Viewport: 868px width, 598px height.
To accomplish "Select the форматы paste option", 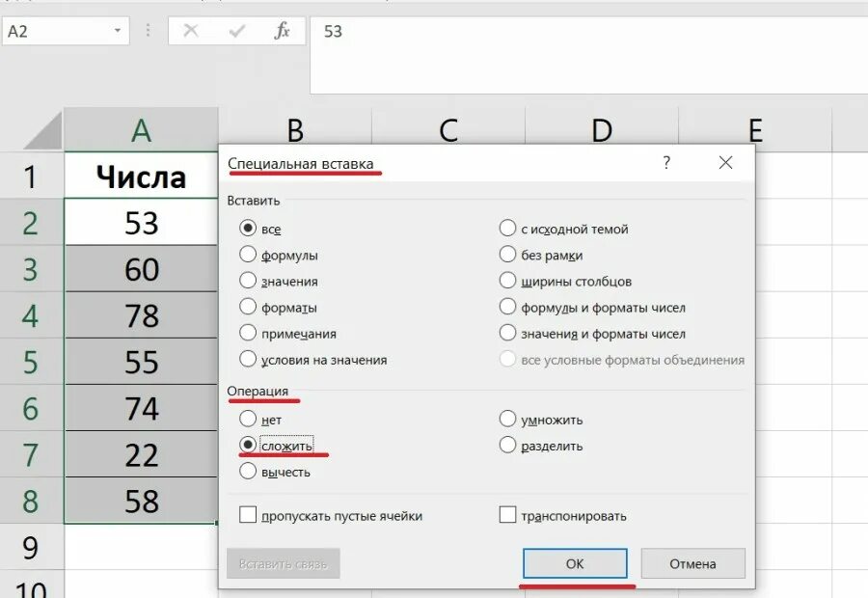I will [x=279, y=307].
